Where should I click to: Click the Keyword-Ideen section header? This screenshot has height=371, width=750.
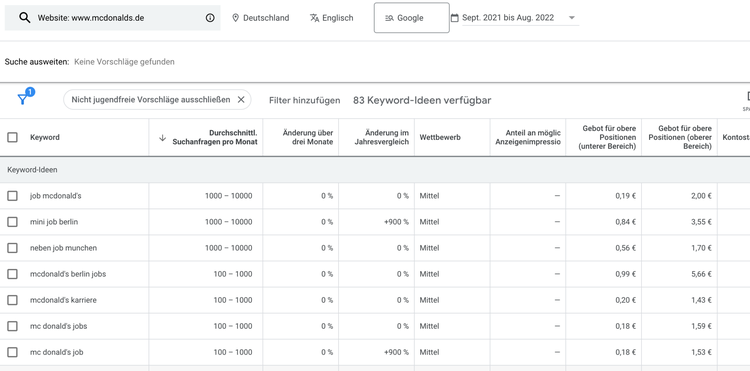tap(33, 170)
